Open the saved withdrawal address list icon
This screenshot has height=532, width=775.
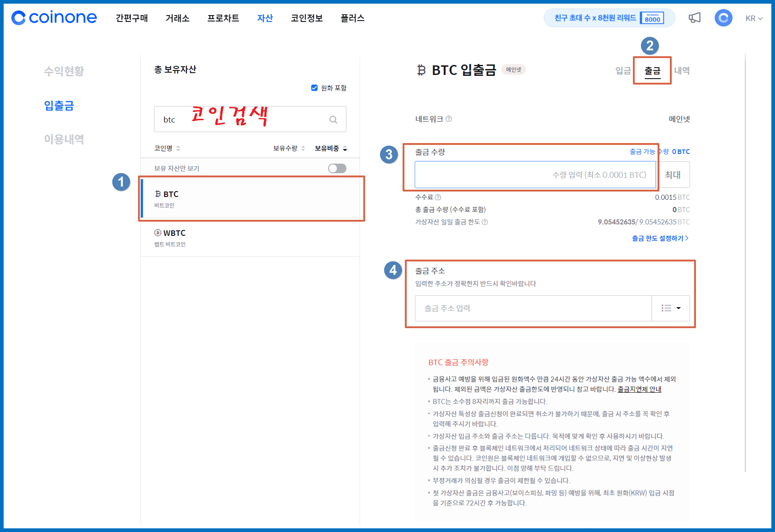coord(666,308)
